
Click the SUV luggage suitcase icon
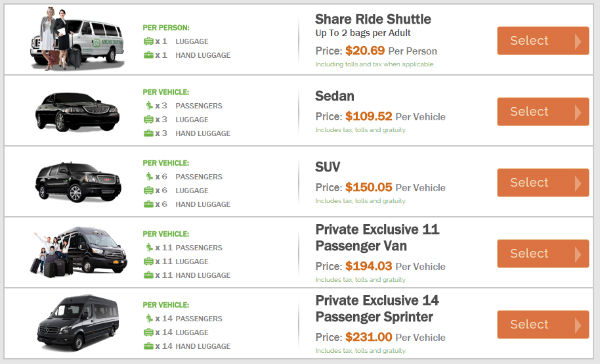pyautogui.click(x=148, y=190)
